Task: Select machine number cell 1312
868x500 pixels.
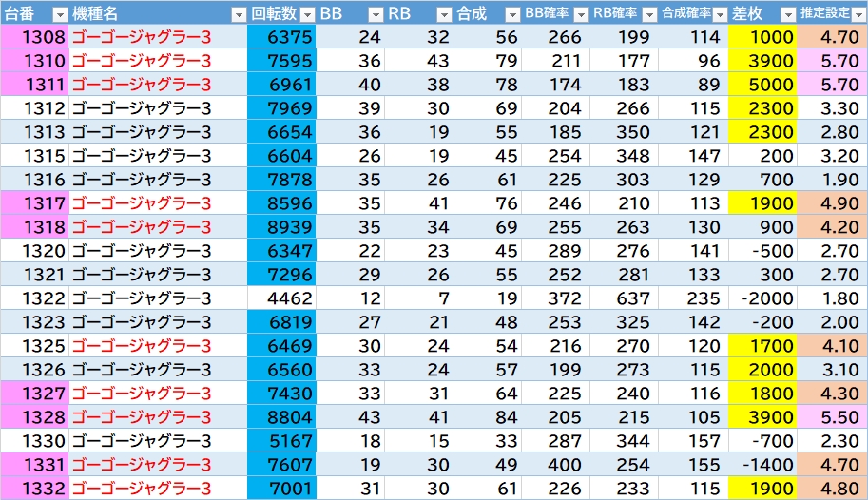Action: (34, 108)
